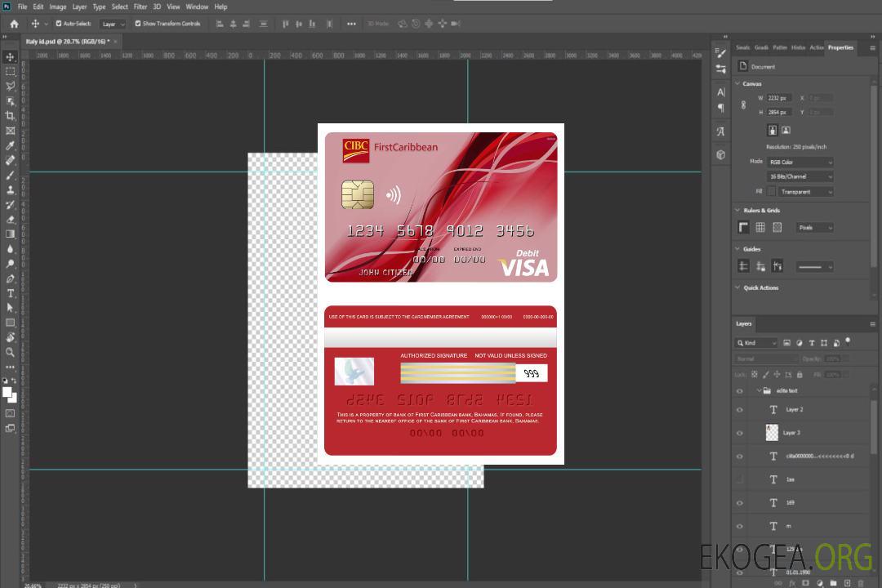Screen dimensions: 882x588
Task: Open the ruler units Pixels dropdown
Action: coord(815,228)
